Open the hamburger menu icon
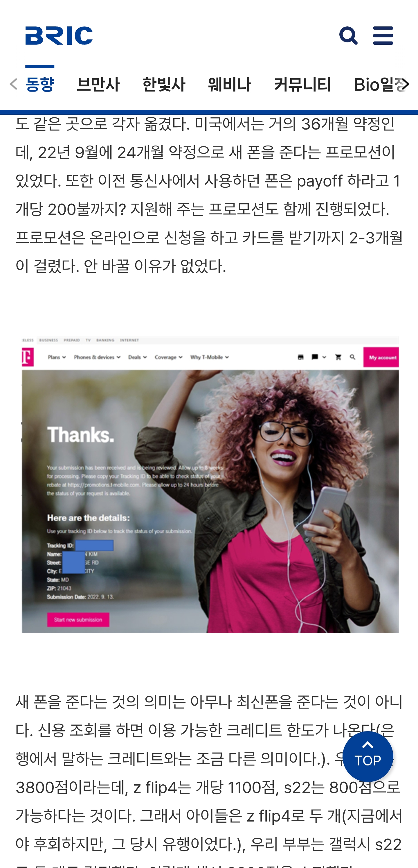Screen dimensions: 418x868 [383, 36]
